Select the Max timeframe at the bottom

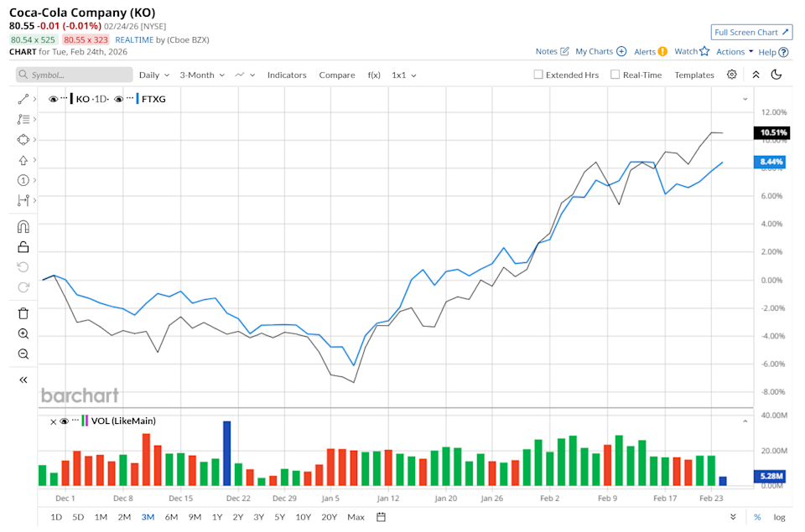[x=356, y=517]
